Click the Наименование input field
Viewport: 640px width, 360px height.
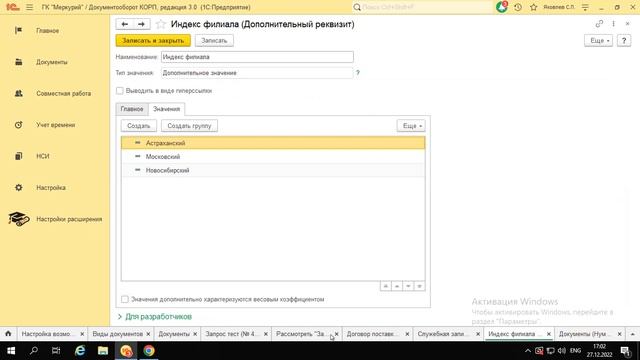(x=257, y=57)
